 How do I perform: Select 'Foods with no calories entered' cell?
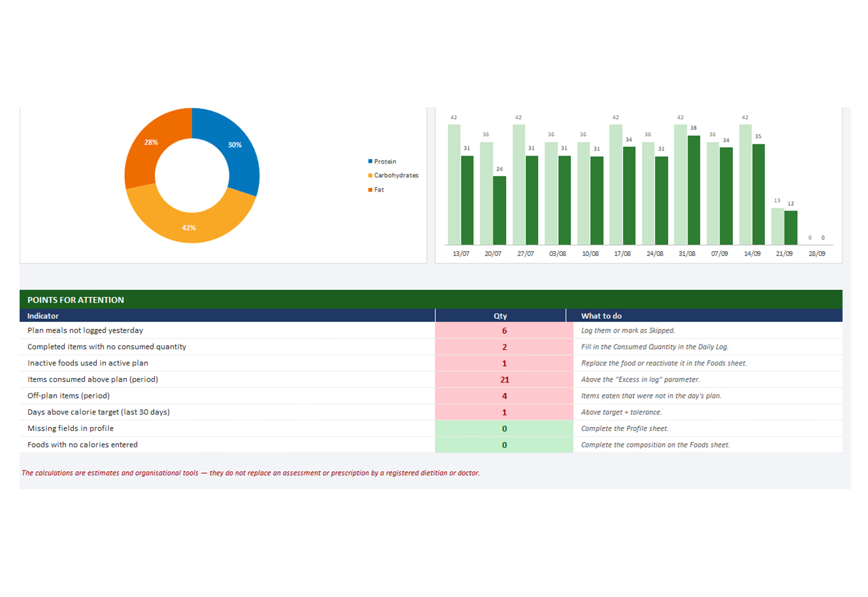pyautogui.click(x=227, y=445)
